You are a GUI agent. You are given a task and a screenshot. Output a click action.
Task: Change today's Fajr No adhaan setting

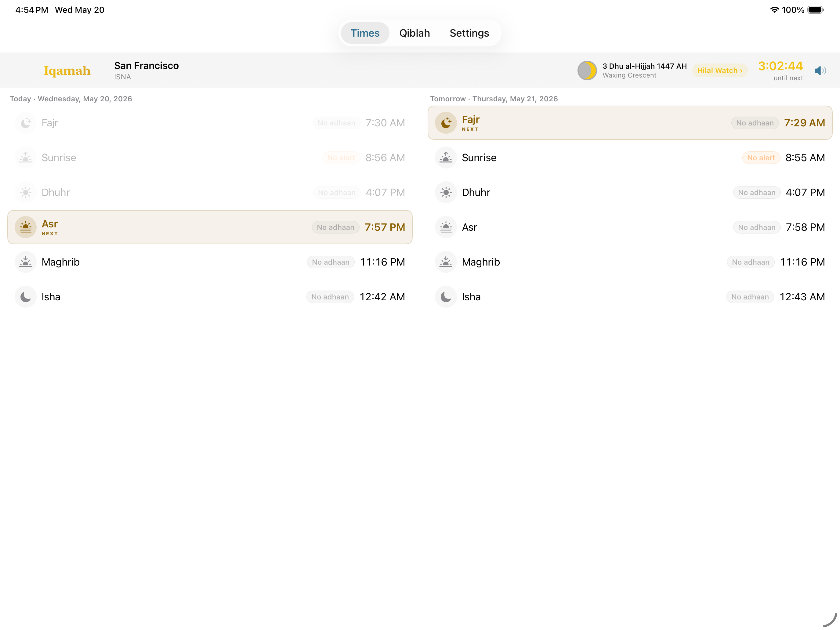click(336, 123)
